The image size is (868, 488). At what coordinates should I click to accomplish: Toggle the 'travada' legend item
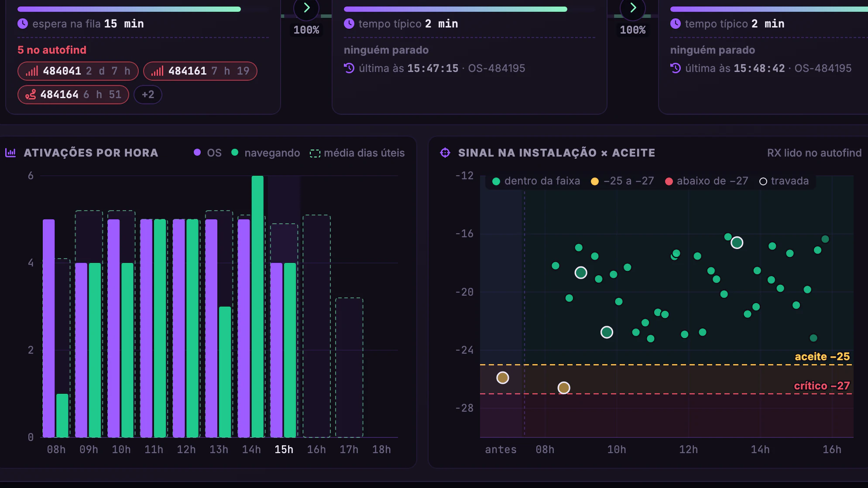pos(784,181)
